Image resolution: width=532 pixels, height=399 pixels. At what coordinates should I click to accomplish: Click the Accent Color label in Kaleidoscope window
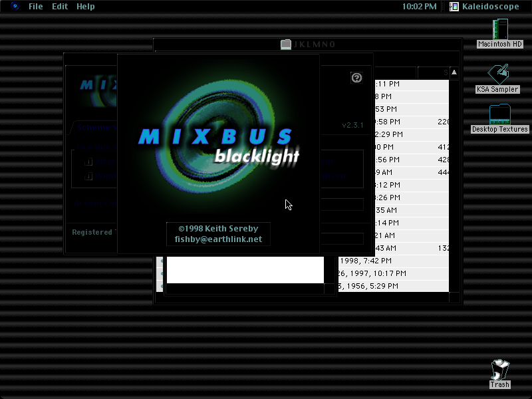click(x=95, y=203)
